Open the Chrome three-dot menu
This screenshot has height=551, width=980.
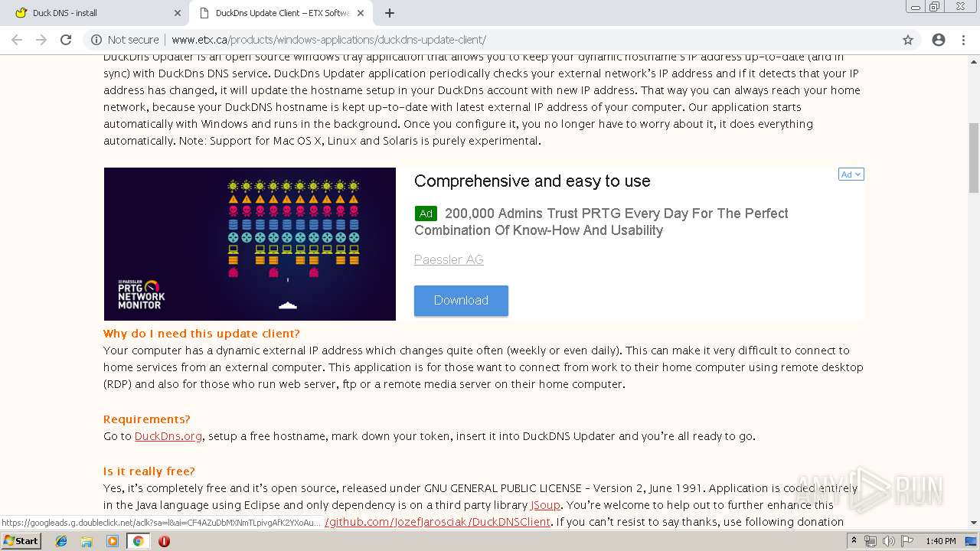963,40
